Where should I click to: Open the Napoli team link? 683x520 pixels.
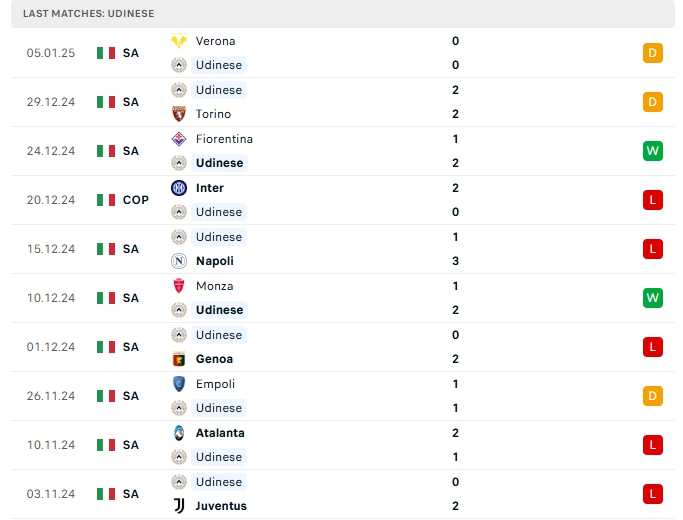(x=215, y=261)
